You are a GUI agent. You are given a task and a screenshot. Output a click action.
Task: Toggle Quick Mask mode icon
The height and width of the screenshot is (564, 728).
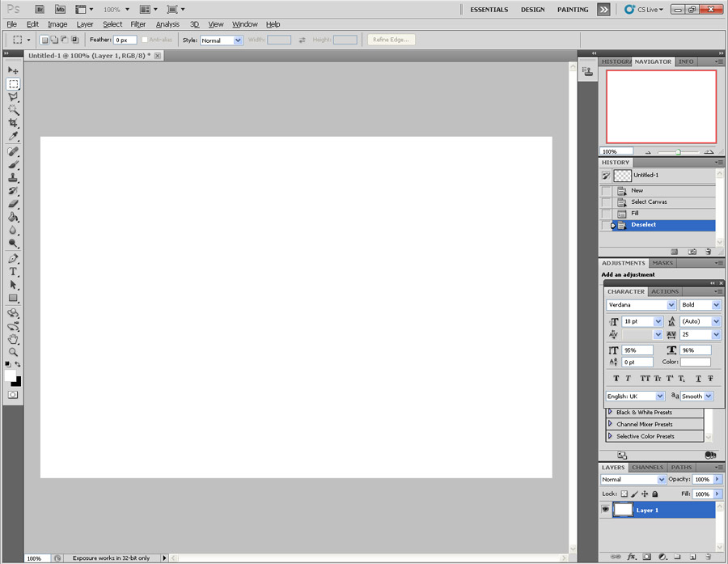click(x=12, y=394)
